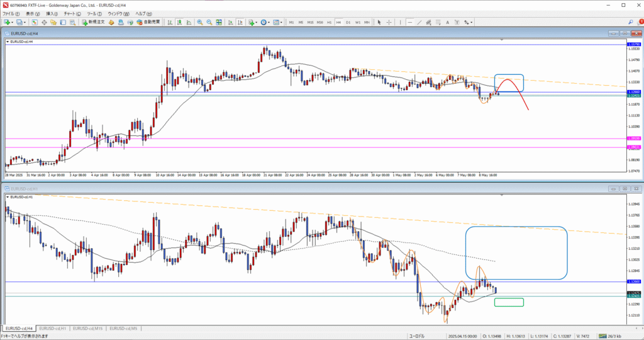
Task: Open the ヘルプ menu
Action: [144, 14]
